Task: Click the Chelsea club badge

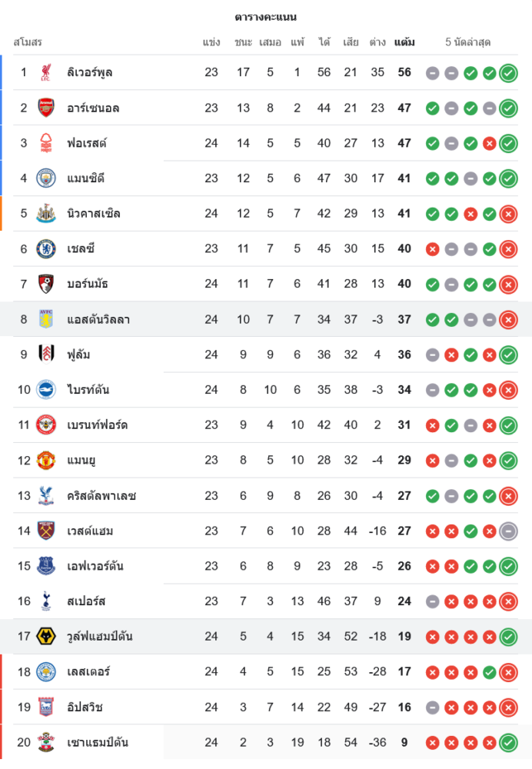Action: [x=46, y=249]
